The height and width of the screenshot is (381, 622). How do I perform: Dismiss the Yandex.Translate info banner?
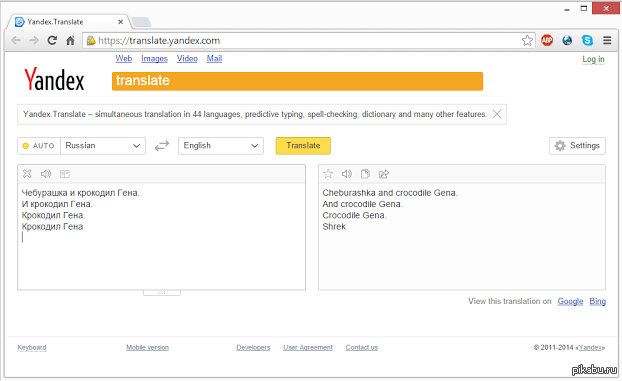[497, 114]
